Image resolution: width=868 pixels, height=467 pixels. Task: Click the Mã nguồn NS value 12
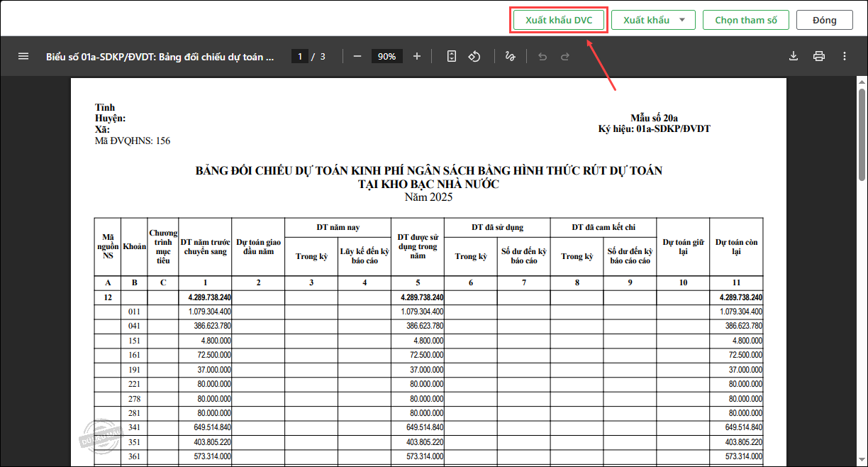coord(108,297)
